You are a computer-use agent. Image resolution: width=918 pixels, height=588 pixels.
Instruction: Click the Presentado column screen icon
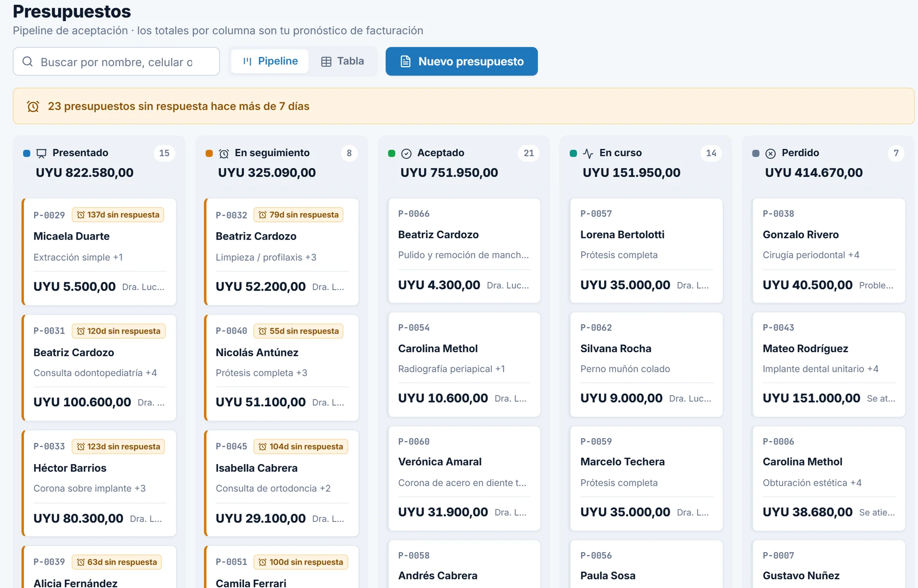pos(41,153)
